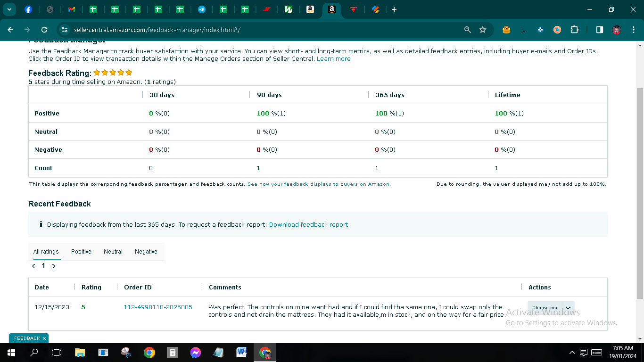Open the hamster extension icon
644x362 pixels.
click(506, 30)
